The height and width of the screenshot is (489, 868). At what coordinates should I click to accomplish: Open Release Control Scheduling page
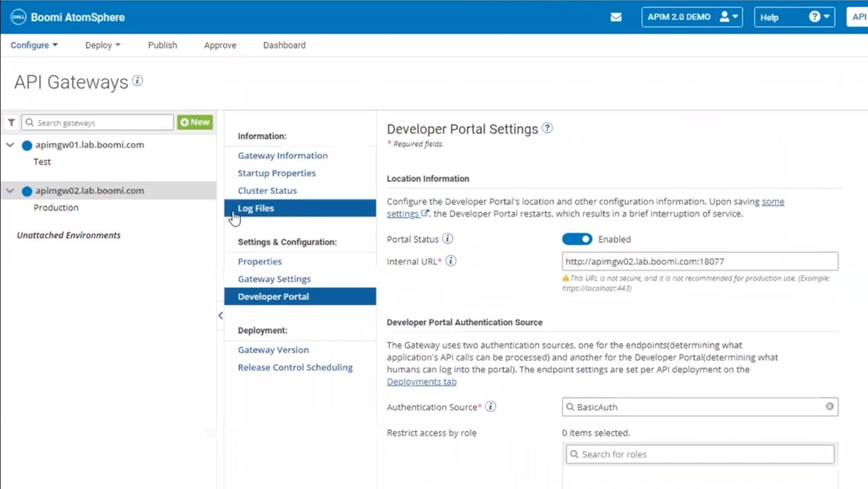point(295,367)
